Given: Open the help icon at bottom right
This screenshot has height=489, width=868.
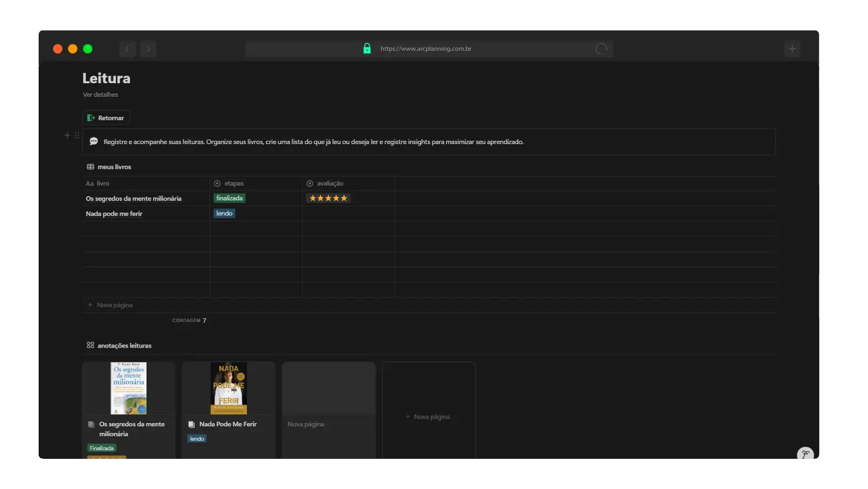Looking at the screenshot, I should (x=805, y=454).
